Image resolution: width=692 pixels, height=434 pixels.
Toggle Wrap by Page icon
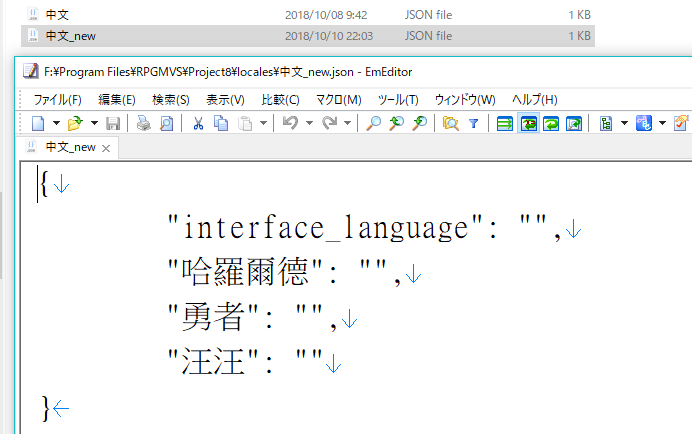(x=574, y=124)
